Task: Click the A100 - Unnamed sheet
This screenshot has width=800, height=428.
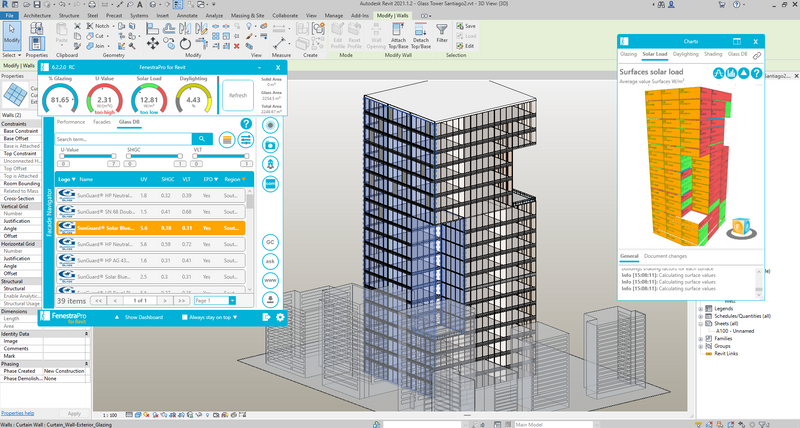Action: point(735,331)
